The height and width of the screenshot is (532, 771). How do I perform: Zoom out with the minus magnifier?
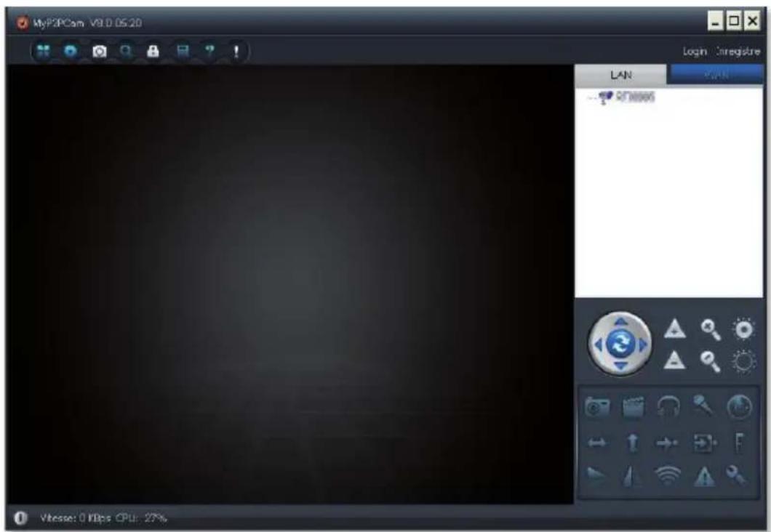(711, 361)
